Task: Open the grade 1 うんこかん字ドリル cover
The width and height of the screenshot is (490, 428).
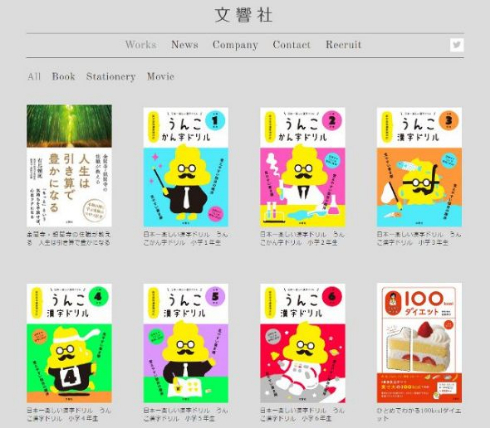Action: click(186, 167)
